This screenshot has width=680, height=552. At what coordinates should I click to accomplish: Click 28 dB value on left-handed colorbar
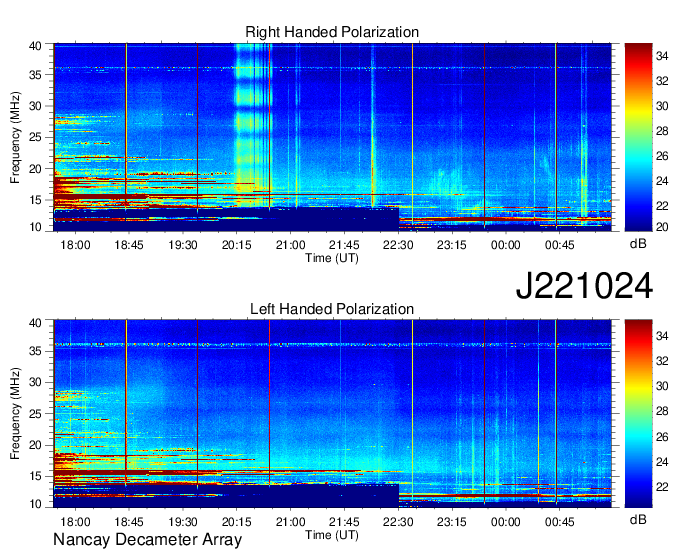pos(662,412)
